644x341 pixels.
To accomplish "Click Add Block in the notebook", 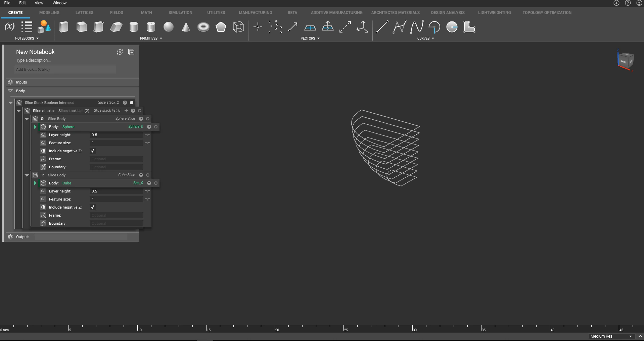I will point(65,69).
